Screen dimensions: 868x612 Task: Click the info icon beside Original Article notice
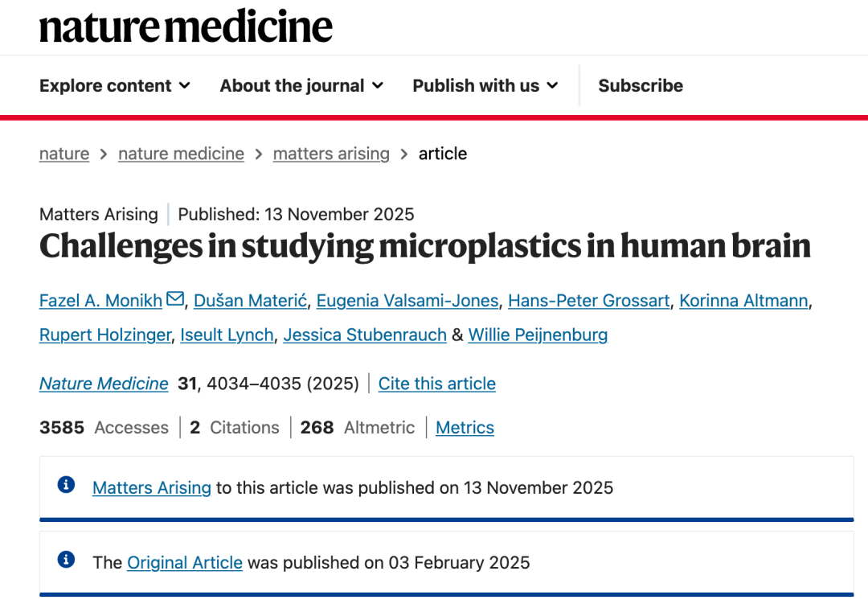click(67, 560)
